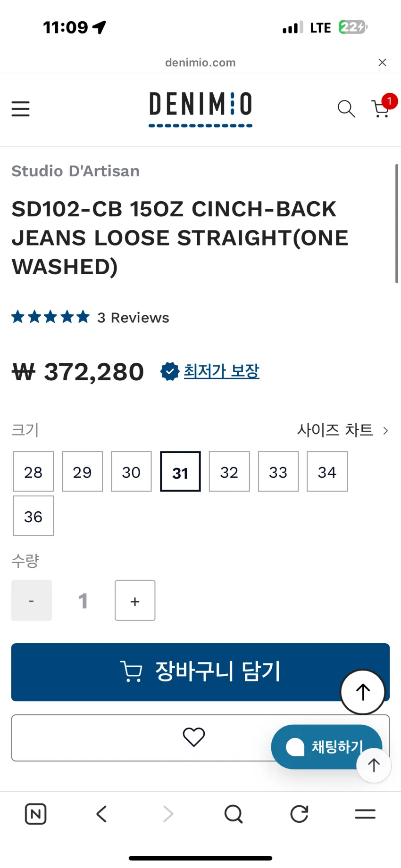Choose size 36
Viewport: 401px width, 868px height.
(33, 516)
